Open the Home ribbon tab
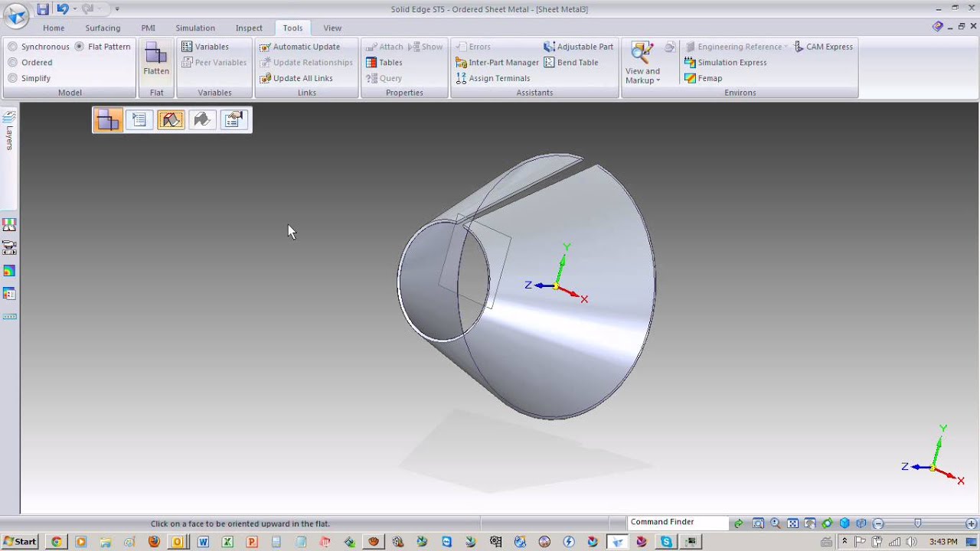980x551 pixels. click(x=54, y=28)
